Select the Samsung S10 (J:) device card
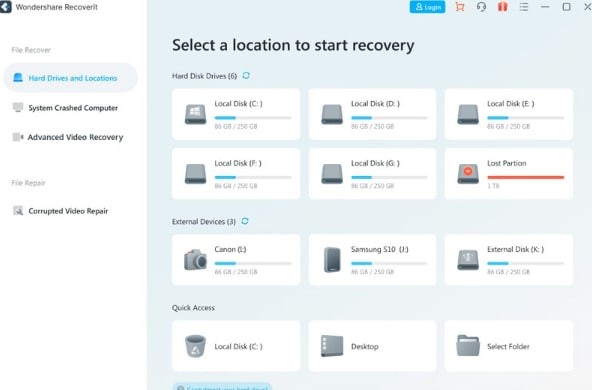Viewport: 592px width, 390px height. [x=372, y=260]
